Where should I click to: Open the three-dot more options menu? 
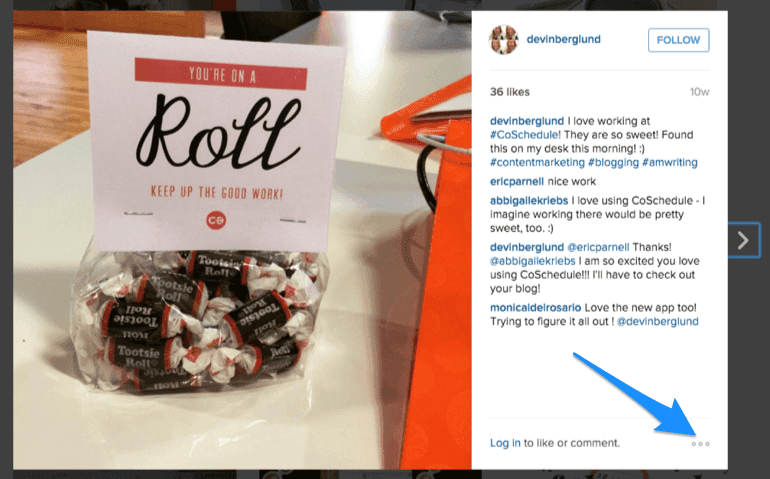[x=700, y=444]
